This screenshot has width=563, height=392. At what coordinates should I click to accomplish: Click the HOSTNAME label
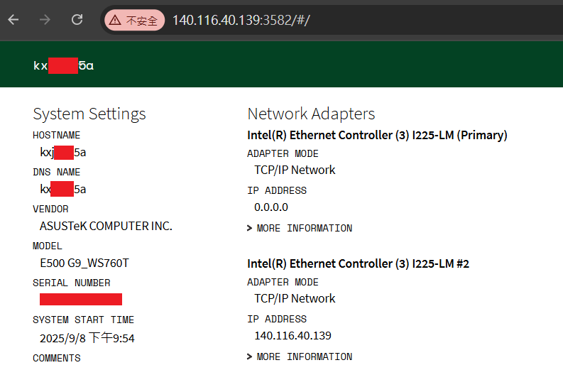[56, 135]
